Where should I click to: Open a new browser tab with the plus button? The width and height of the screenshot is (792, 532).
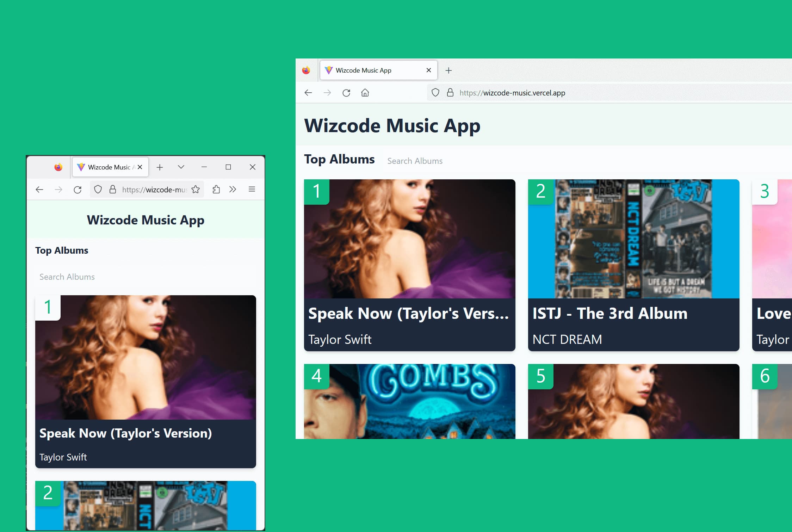[449, 70]
